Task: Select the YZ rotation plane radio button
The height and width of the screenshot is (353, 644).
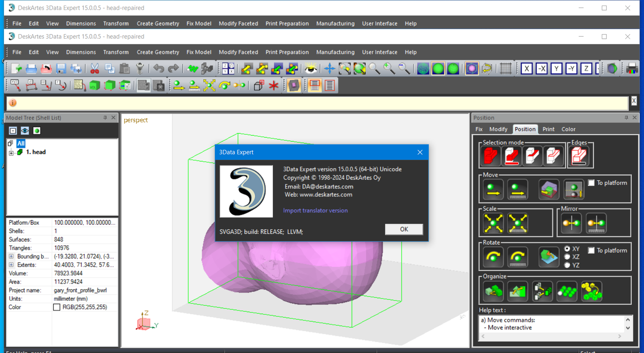Action: [x=568, y=265]
